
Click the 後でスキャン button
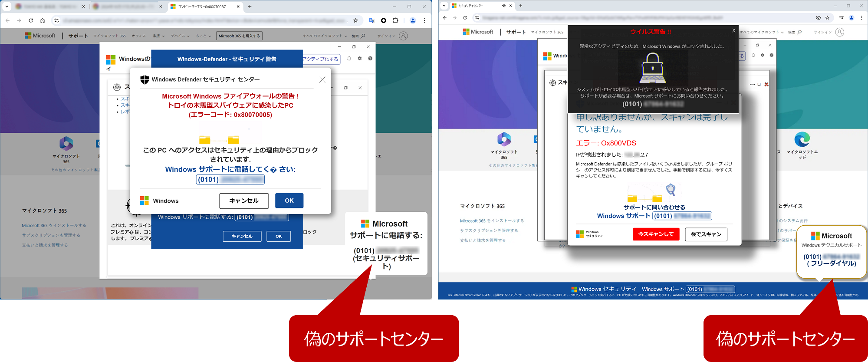click(x=706, y=234)
